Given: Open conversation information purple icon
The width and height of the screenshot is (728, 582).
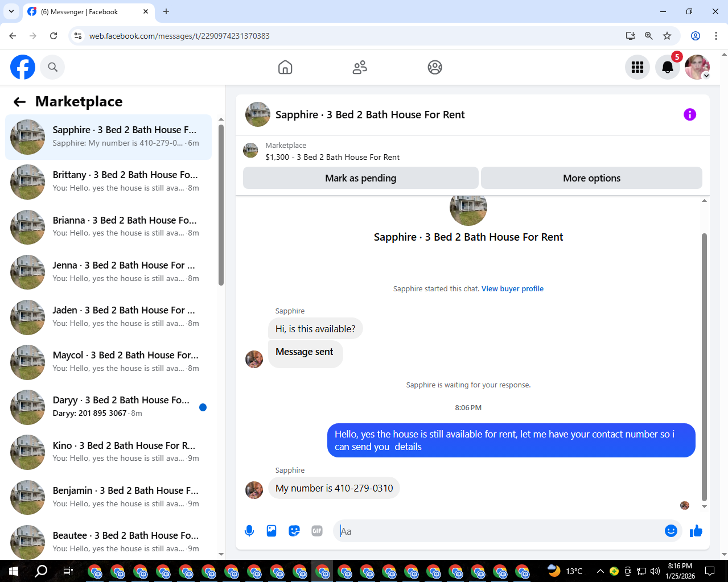Looking at the screenshot, I should click(690, 114).
